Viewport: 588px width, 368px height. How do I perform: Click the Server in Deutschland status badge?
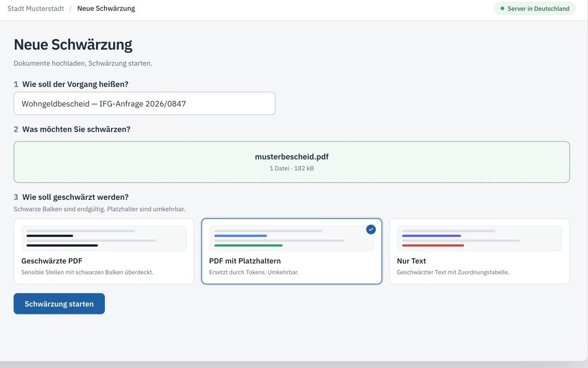tap(535, 8)
